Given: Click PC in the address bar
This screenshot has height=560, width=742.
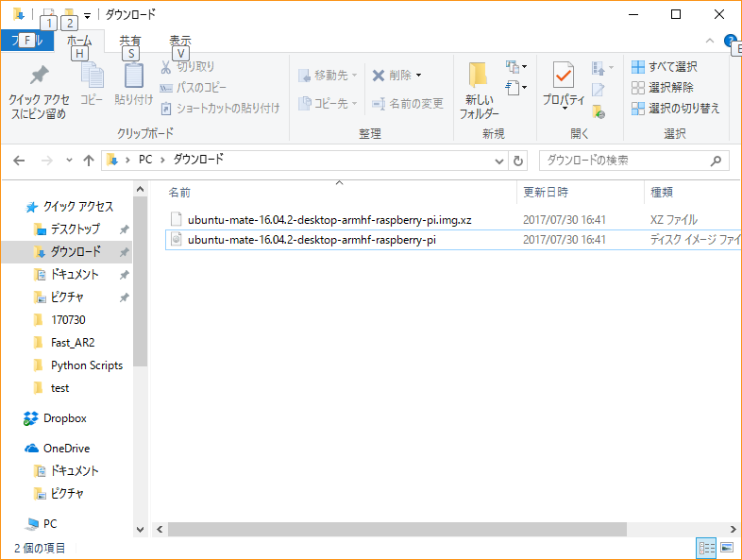Looking at the screenshot, I should click(145, 160).
